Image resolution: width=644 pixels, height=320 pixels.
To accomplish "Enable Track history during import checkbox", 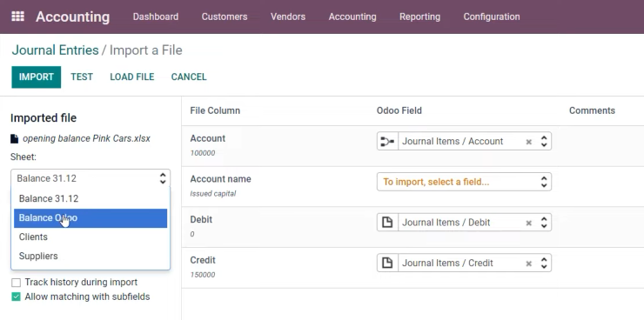I will (16, 283).
